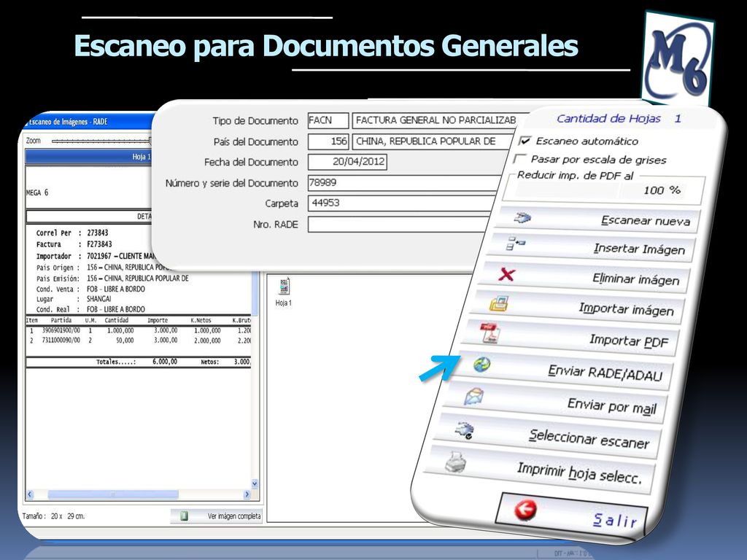Open Ver imágen completa
Viewport: 747px width, 560px height.
pyautogui.click(x=216, y=516)
